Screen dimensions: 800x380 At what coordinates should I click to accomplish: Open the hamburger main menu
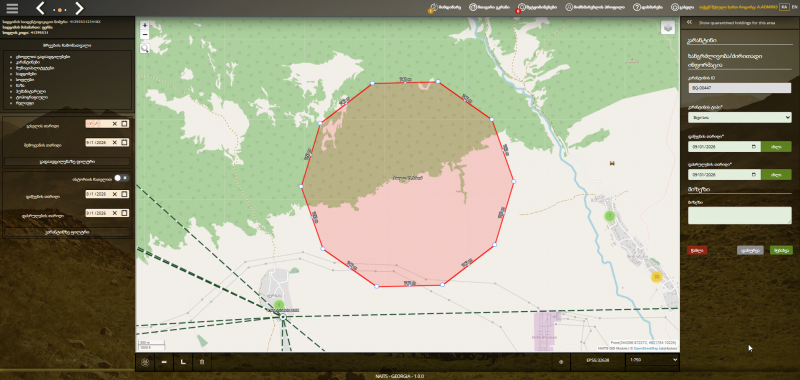tap(12, 8)
